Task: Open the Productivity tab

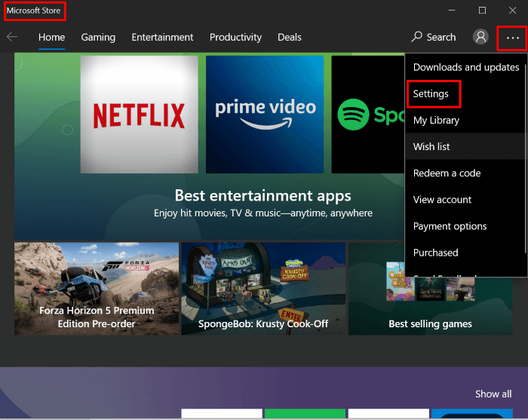Action: click(235, 38)
